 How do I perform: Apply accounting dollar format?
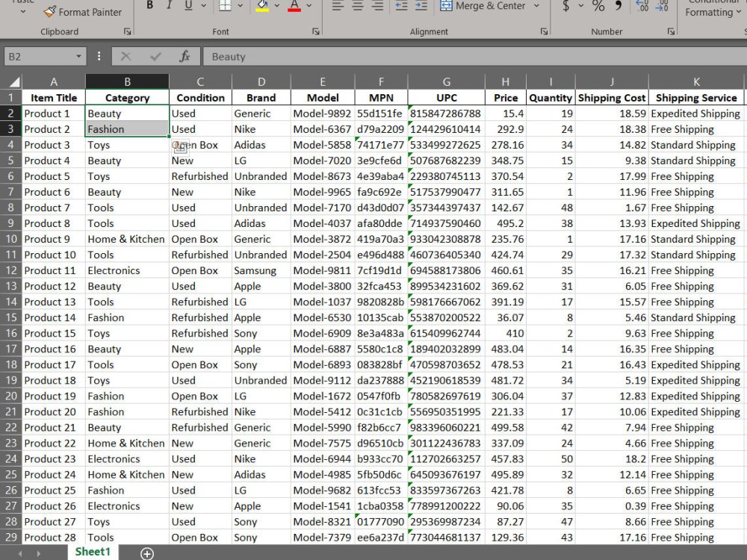point(565,6)
